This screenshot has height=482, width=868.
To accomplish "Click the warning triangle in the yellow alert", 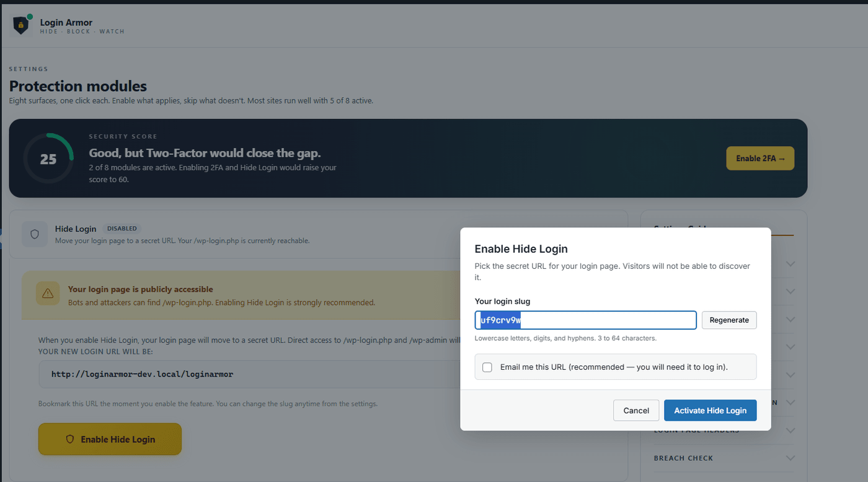I will (48, 293).
